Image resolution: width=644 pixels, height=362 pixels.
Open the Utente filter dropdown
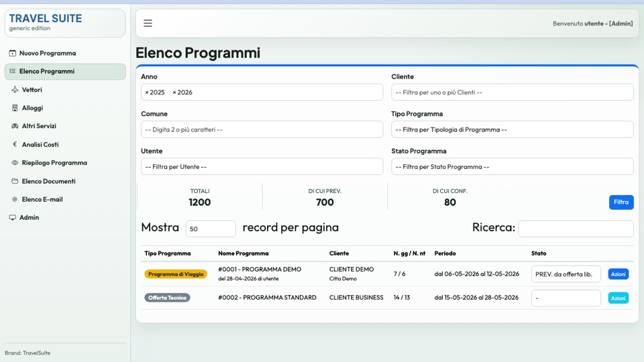click(262, 167)
